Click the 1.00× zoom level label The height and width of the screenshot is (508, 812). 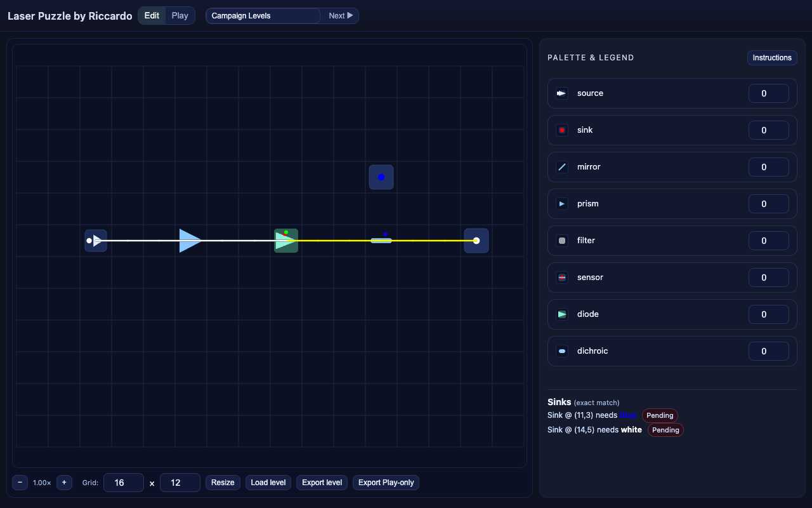42,483
